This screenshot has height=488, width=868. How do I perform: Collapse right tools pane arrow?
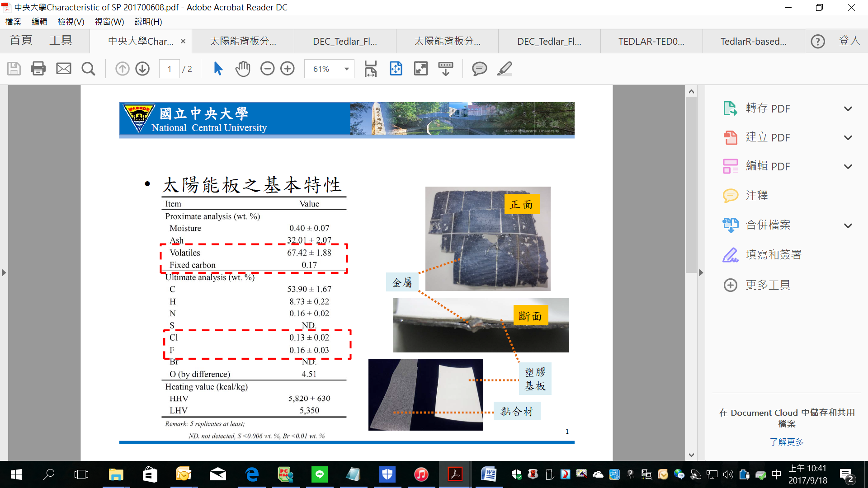(x=701, y=273)
